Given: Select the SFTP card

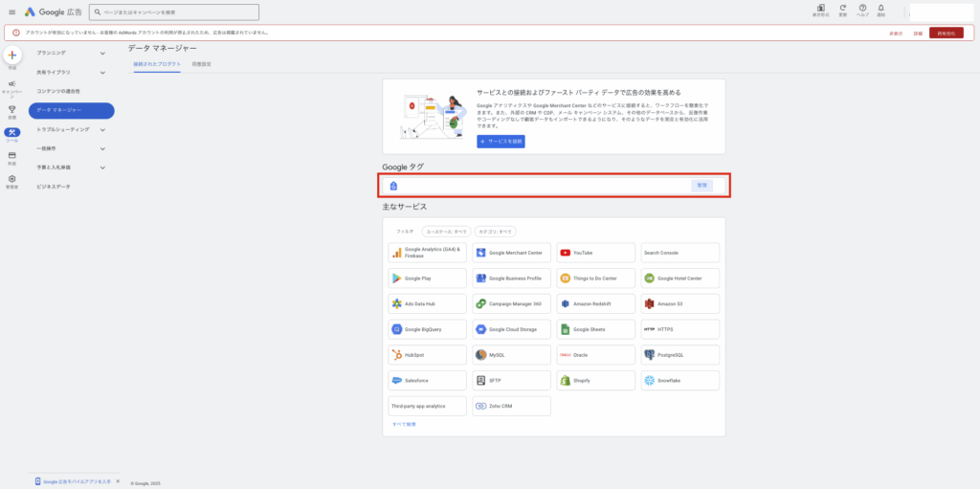Looking at the screenshot, I should [511, 380].
